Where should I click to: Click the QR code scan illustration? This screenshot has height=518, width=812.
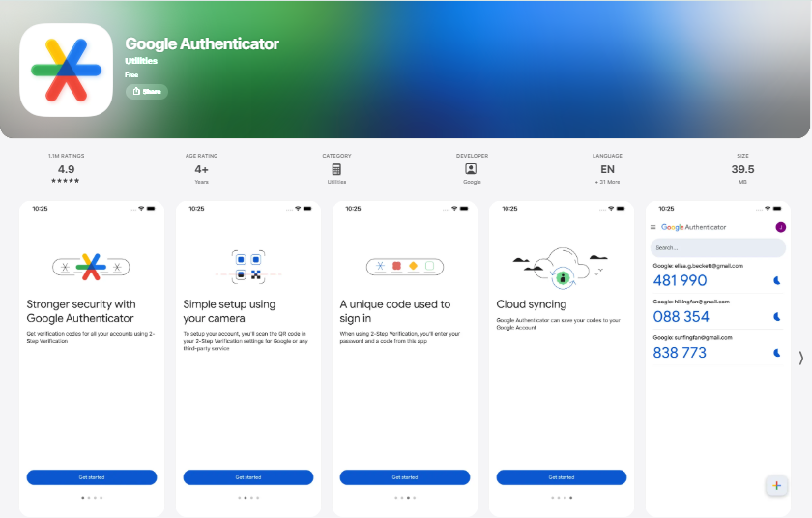tap(248, 267)
